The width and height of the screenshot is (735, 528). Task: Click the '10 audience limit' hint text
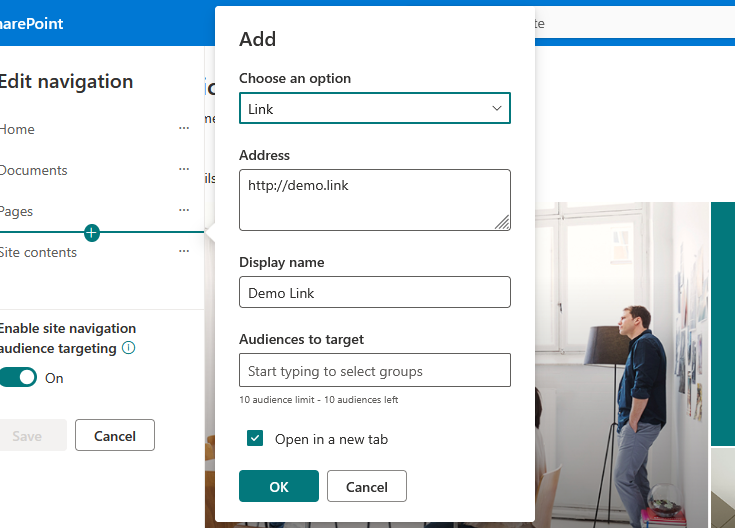click(x=319, y=400)
